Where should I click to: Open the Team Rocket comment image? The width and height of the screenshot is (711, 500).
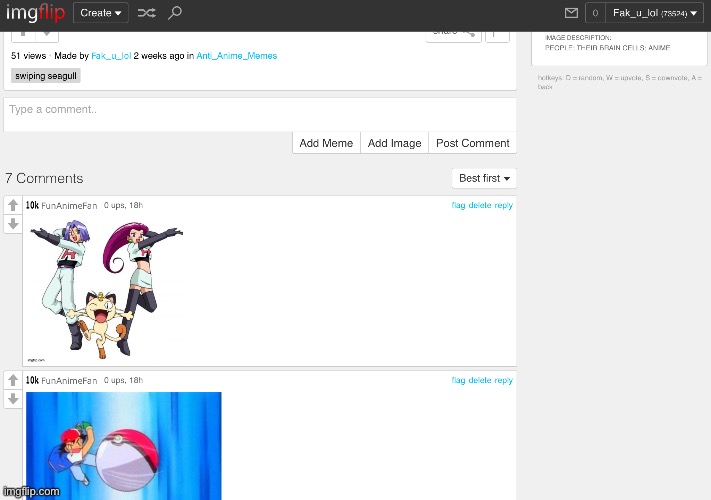tap(107, 290)
